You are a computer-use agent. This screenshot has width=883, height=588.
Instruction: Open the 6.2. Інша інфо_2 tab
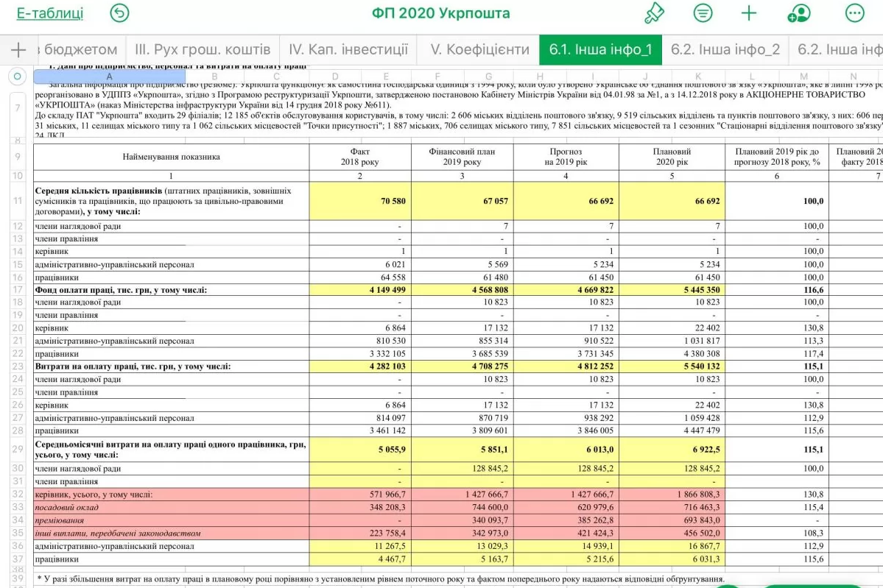[725, 50]
